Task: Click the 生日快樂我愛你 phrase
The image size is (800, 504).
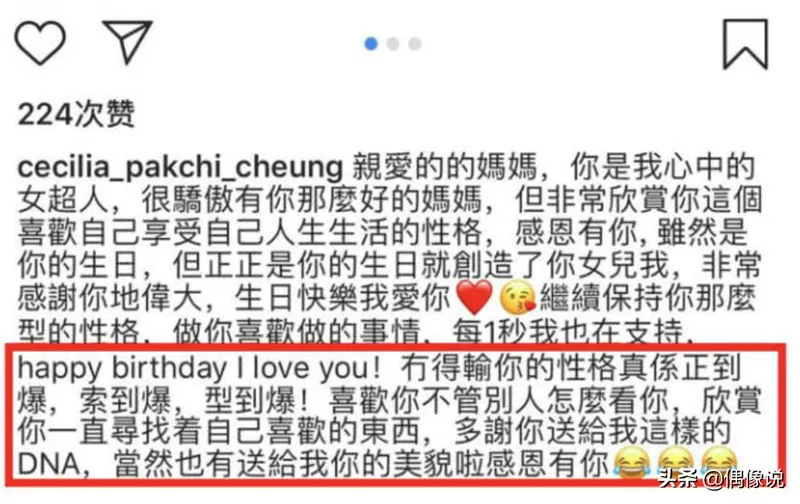Action: click(342, 298)
